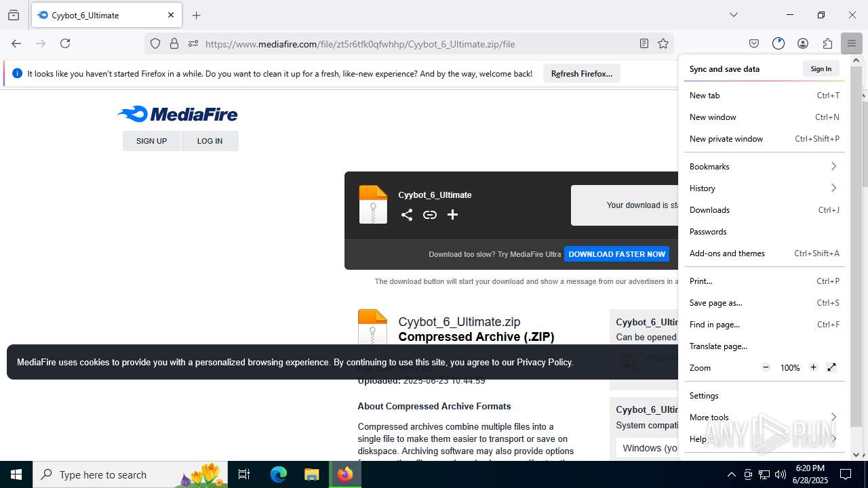Open Passwords from the menu

764,232
